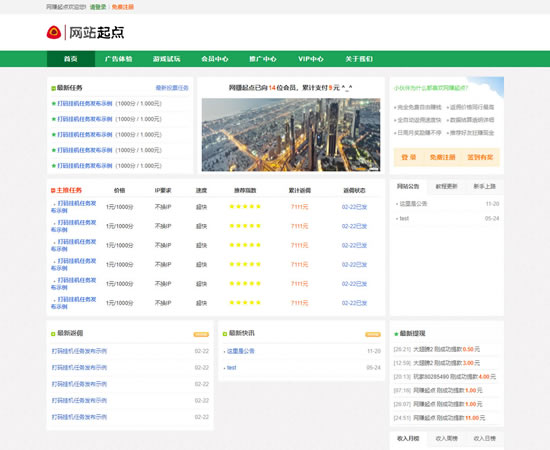
Task: Click the 登录 button in the orange panel
Action: (x=409, y=157)
